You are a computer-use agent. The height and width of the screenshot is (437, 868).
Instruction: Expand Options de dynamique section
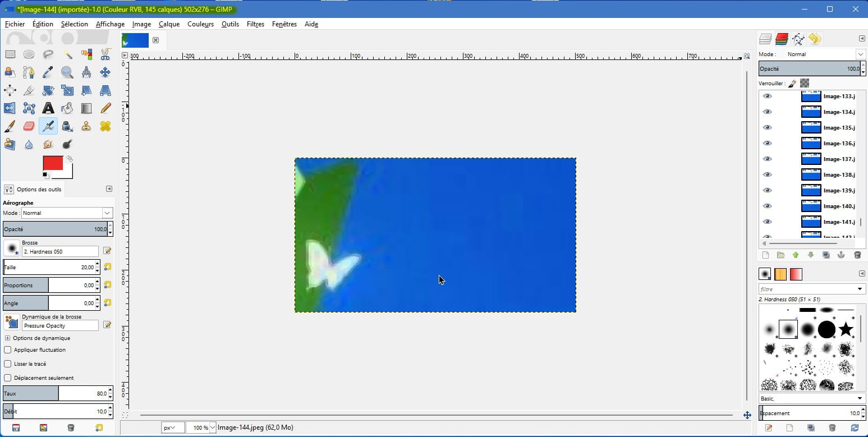coord(7,338)
